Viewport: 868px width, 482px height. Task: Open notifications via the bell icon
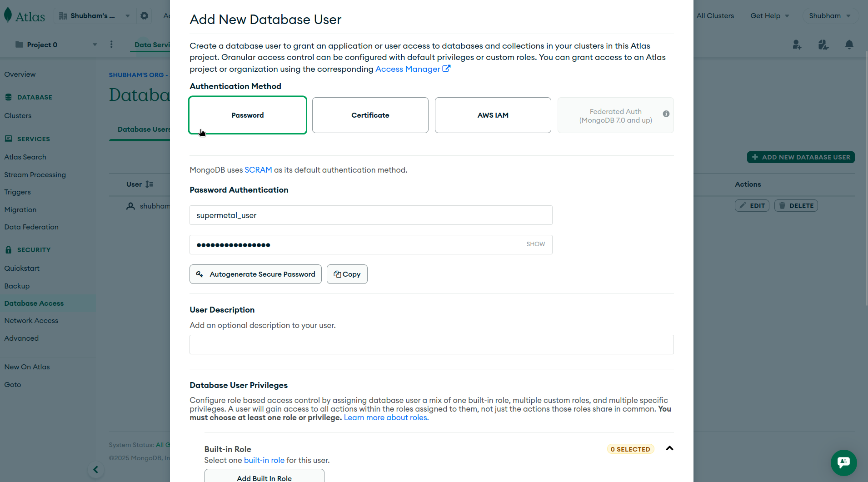point(849,45)
